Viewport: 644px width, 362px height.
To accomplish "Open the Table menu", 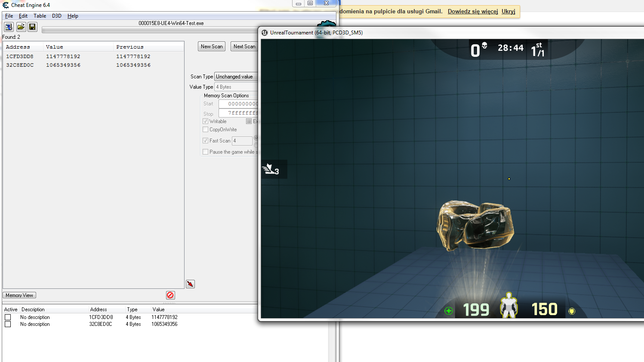I will point(40,16).
